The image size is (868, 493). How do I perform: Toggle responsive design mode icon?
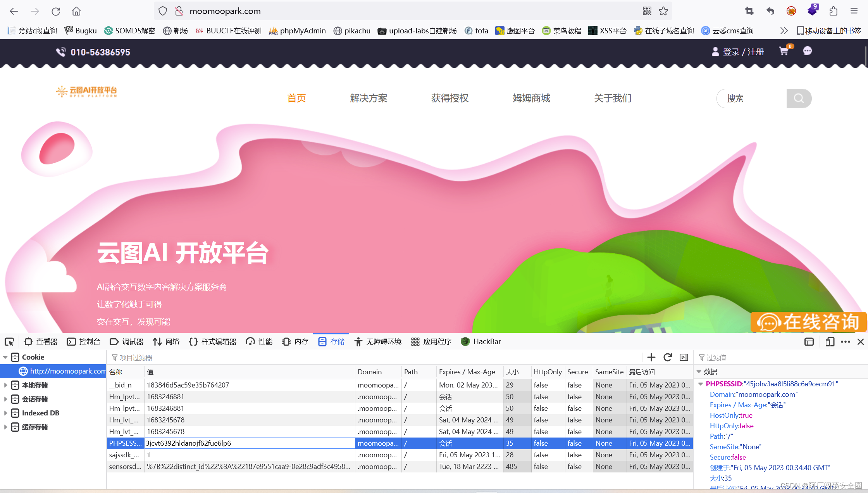[830, 342]
